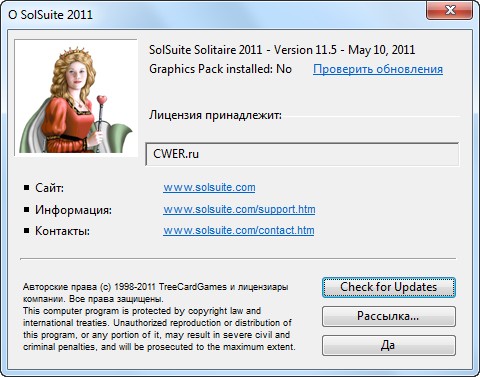Click the О SolSuite 2011 title bar text
The width and height of the screenshot is (480, 377).
tap(50, 15)
